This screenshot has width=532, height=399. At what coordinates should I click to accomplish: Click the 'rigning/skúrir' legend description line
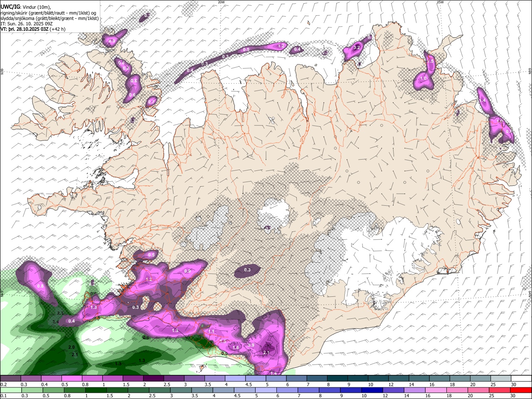(x=49, y=13)
